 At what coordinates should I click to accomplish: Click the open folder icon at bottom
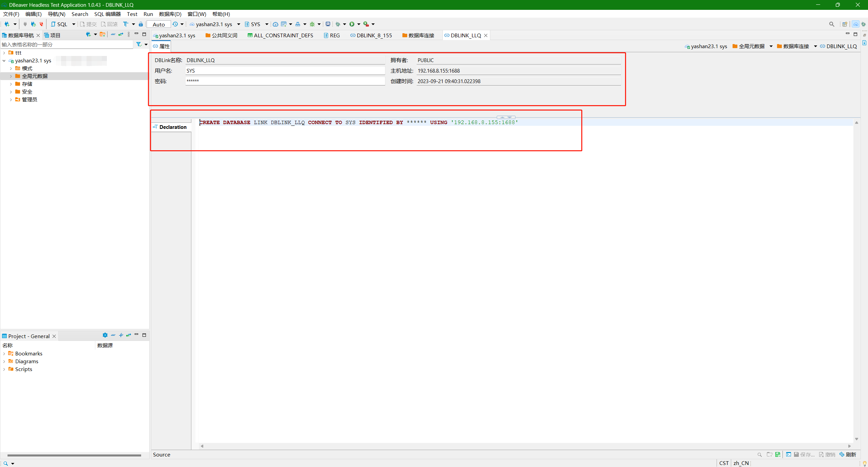pyautogui.click(x=769, y=454)
